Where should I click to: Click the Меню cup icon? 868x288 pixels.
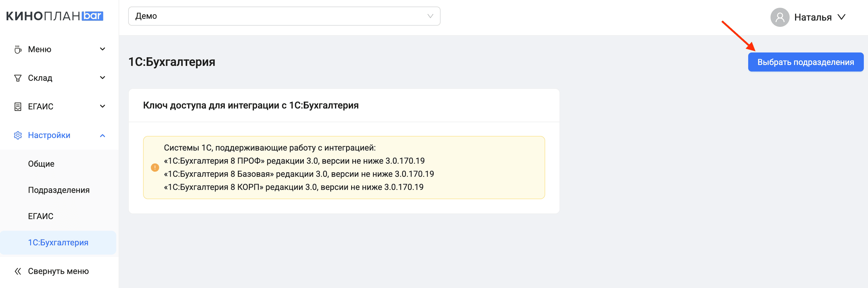[x=18, y=49]
